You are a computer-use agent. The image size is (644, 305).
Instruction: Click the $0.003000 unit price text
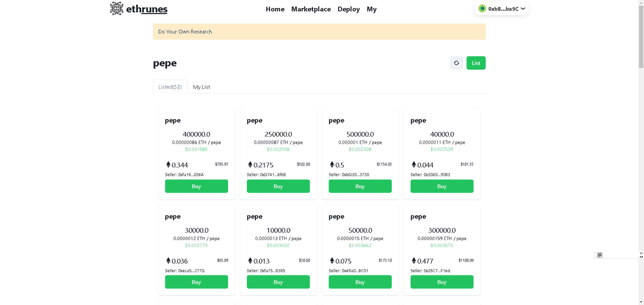(278, 246)
